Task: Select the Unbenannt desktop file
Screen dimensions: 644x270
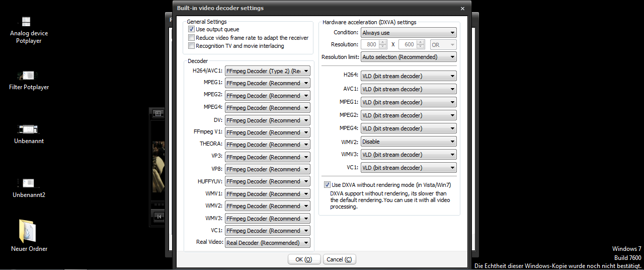Action: pyautogui.click(x=29, y=129)
